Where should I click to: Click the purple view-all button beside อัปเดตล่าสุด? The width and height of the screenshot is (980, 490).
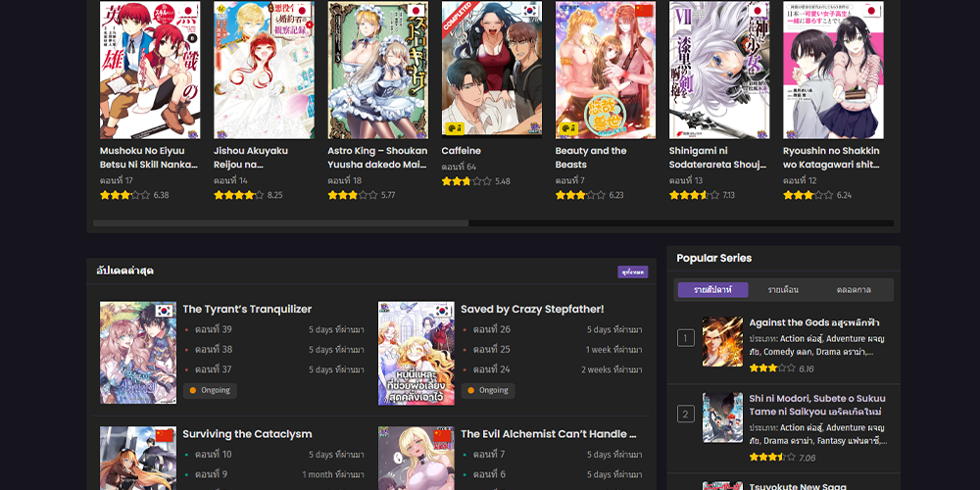632,271
